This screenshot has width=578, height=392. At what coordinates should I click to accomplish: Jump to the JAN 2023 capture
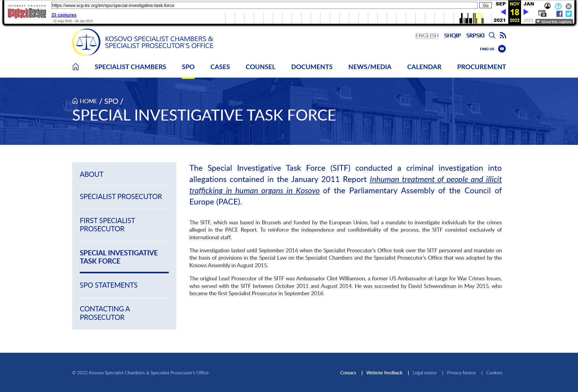[x=528, y=12]
